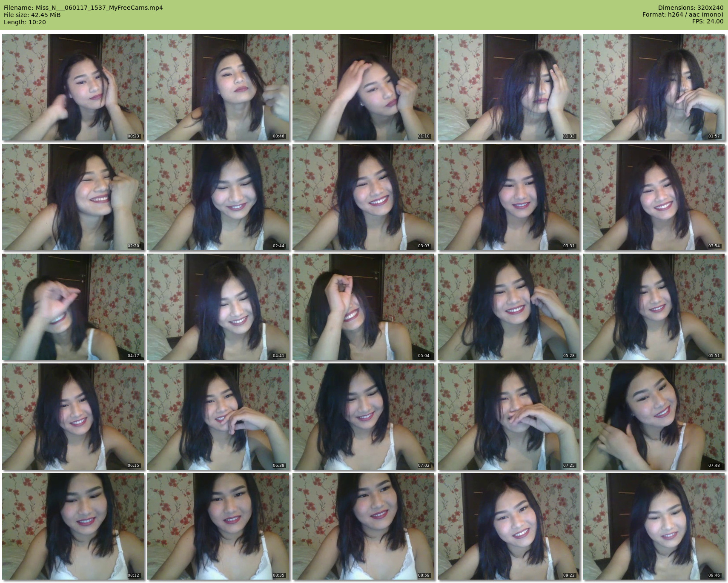Select the 04:17 frame thumbnail
The height and width of the screenshot is (583, 728).
73,307
